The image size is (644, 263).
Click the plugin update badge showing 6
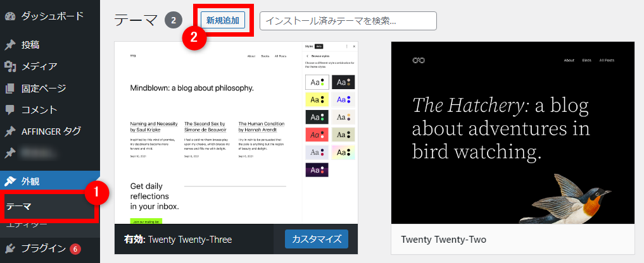(75, 248)
